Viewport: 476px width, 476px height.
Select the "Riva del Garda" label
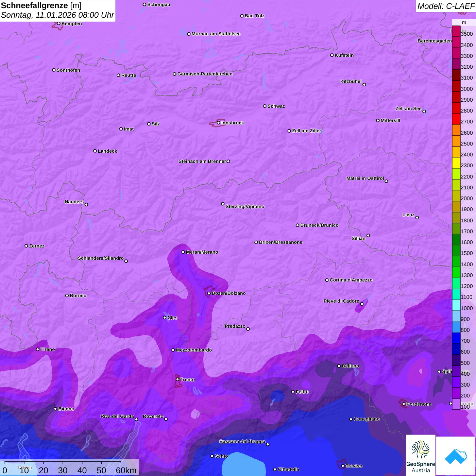click(117, 417)
